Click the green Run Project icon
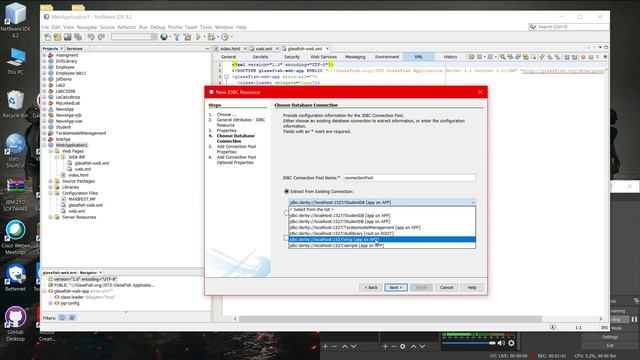The height and width of the screenshot is (360, 640). pos(198,37)
